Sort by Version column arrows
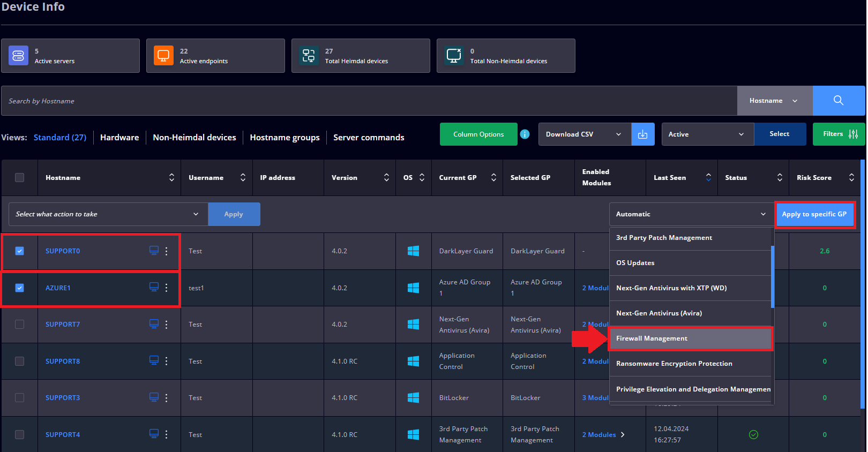Image resolution: width=868 pixels, height=452 pixels. coord(386,177)
